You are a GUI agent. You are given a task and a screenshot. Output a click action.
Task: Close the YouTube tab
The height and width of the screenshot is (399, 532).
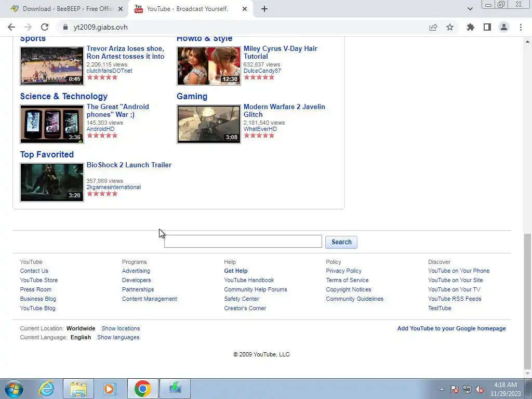point(245,9)
